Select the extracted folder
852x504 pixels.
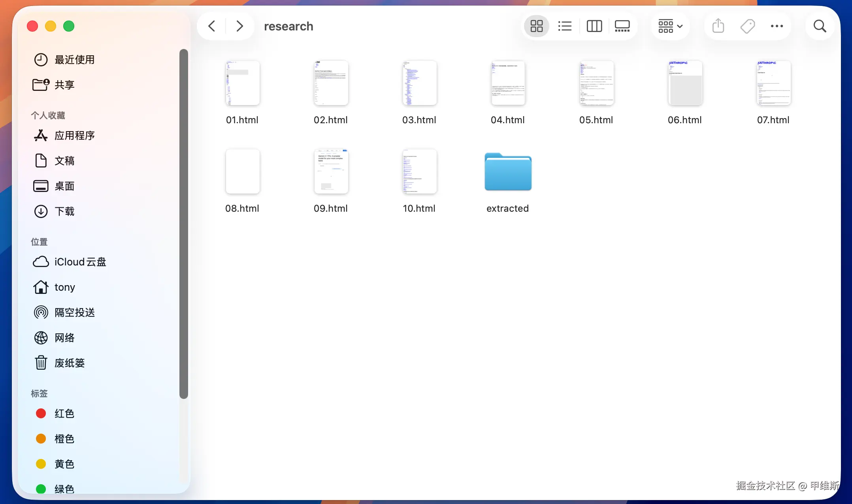coord(508,172)
